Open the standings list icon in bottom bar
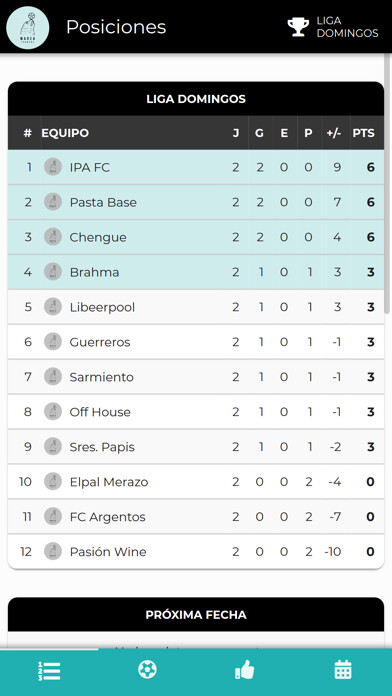Screen dimensions: 392x696 coord(49,671)
